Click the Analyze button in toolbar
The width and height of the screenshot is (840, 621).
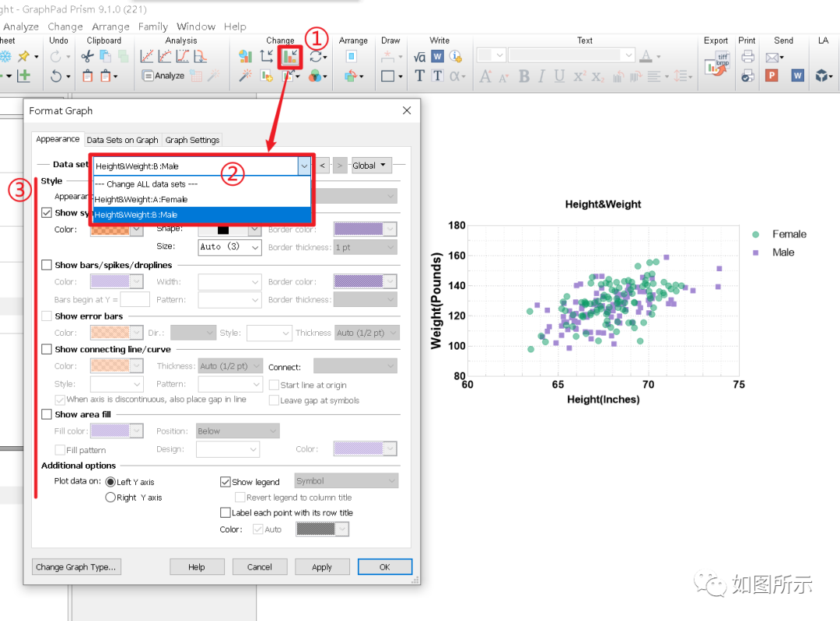pyautogui.click(x=163, y=75)
